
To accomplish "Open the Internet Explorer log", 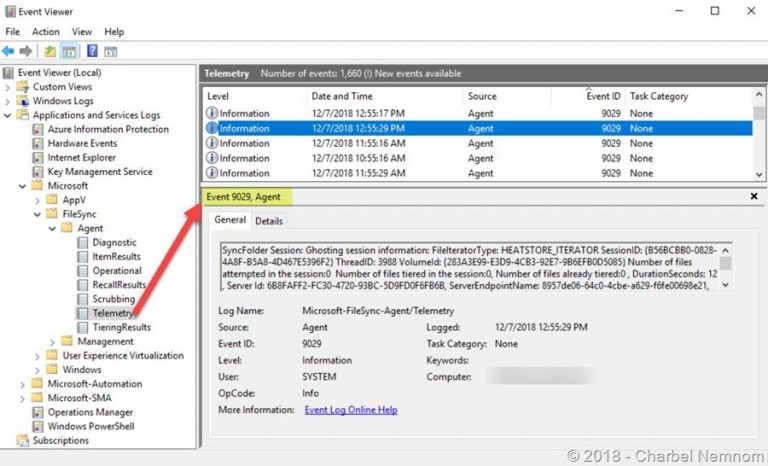I will pyautogui.click(x=81, y=158).
